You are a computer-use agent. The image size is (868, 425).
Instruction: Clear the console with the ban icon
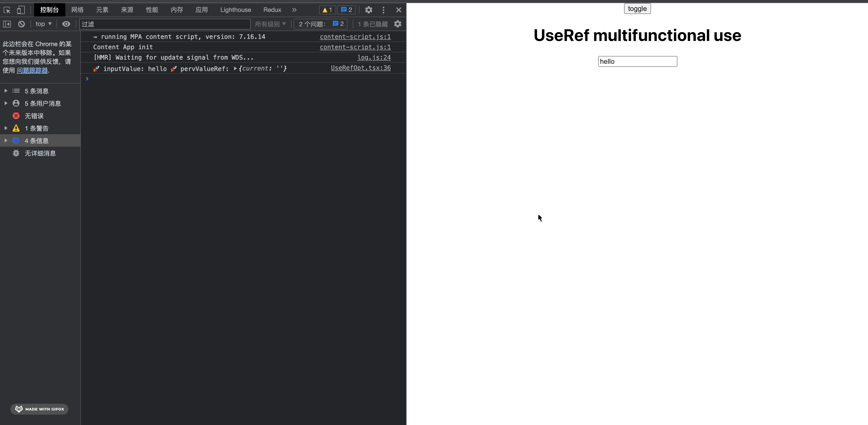[21, 24]
